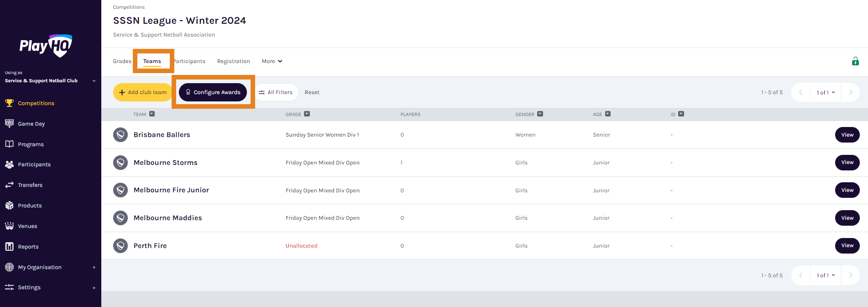Go to next page in bottom pagination
868x307 pixels.
pos(850,275)
